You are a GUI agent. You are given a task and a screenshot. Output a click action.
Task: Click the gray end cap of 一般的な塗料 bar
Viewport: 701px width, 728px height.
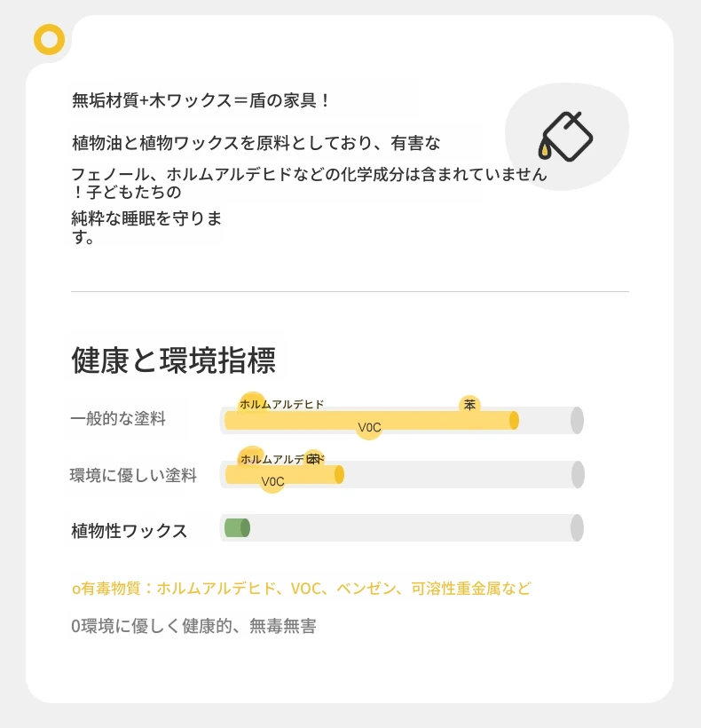577,420
